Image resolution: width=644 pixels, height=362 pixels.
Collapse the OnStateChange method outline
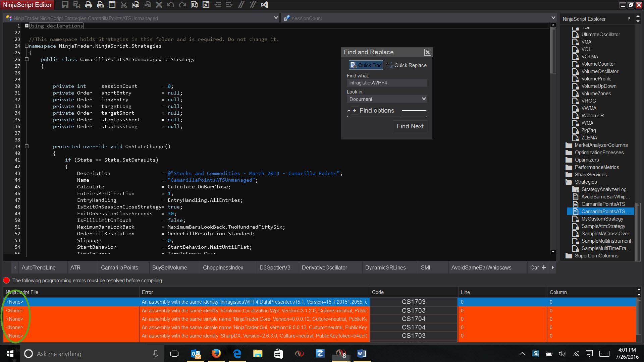(27, 146)
